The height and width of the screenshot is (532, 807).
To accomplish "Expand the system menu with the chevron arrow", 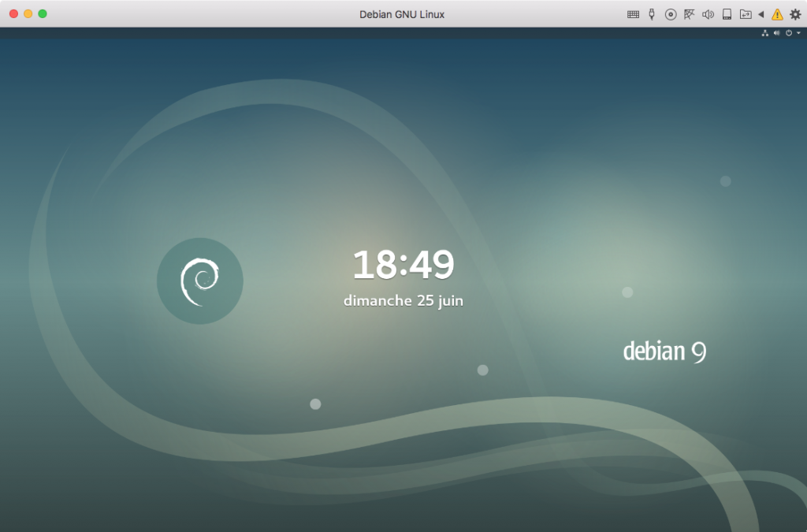I will pos(798,33).
